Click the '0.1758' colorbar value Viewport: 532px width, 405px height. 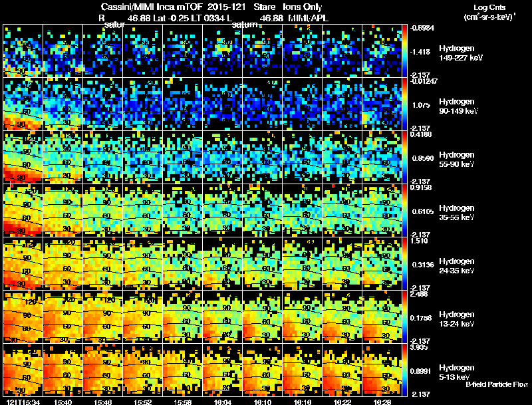(x=421, y=318)
